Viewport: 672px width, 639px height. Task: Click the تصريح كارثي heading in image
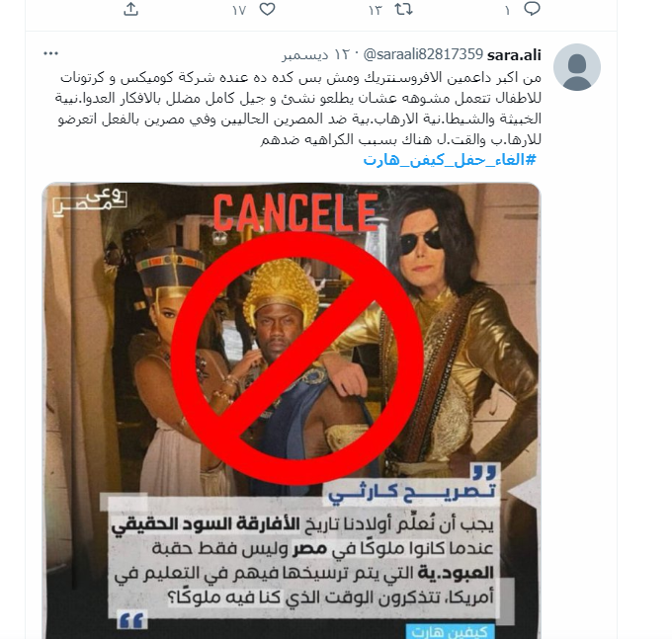[412, 491]
